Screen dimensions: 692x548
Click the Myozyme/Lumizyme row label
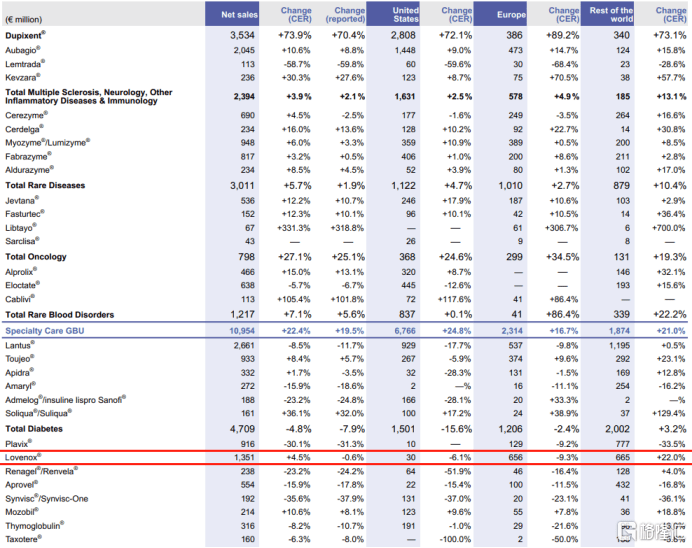coord(47,142)
